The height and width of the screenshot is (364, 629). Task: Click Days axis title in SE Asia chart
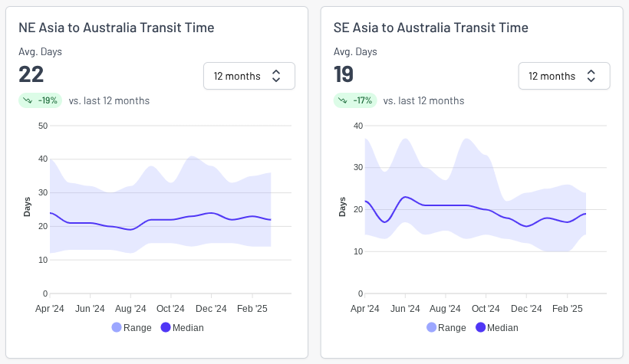tap(342, 207)
